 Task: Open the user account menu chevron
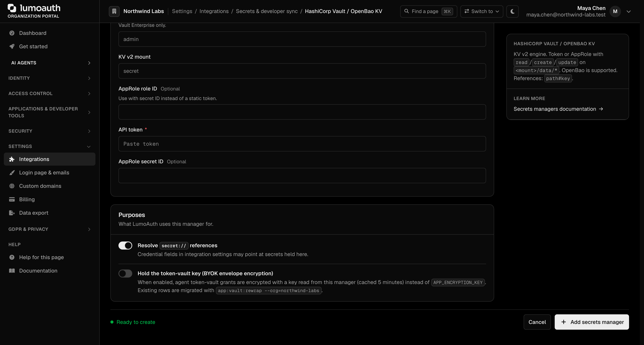coord(628,11)
